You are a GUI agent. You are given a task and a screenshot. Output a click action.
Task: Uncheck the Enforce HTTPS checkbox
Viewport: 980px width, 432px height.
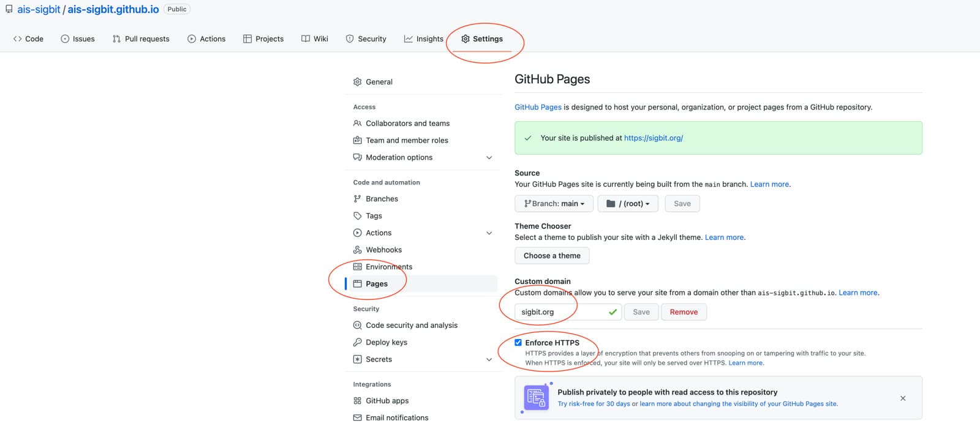coord(518,343)
